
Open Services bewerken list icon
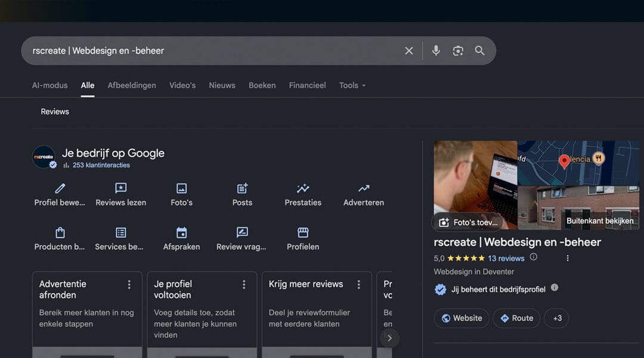point(120,233)
